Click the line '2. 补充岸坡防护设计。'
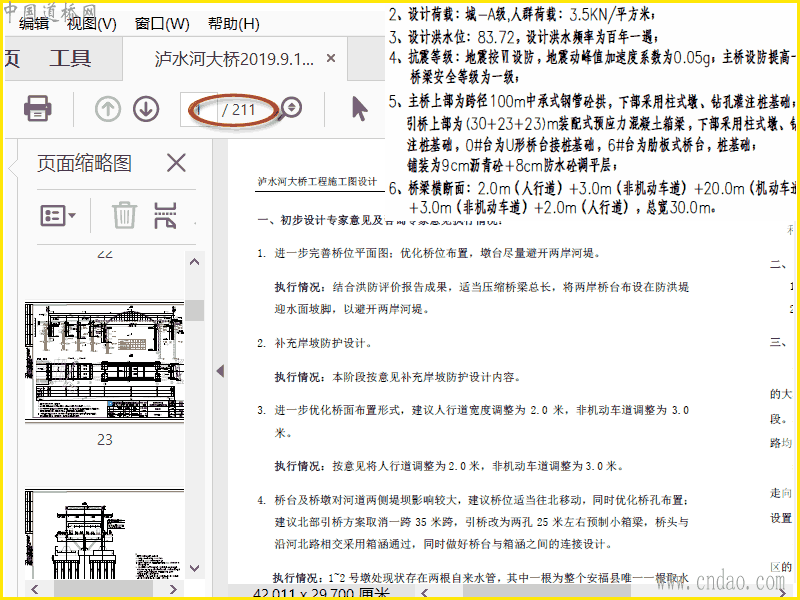 pos(314,343)
